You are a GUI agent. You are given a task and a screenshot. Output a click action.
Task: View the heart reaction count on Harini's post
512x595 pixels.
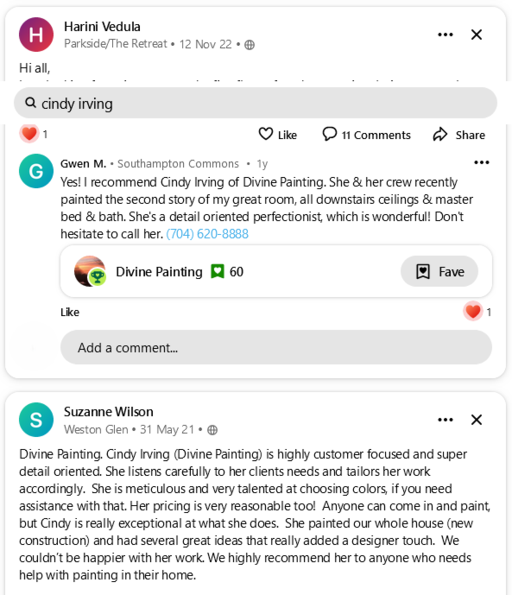[34, 134]
